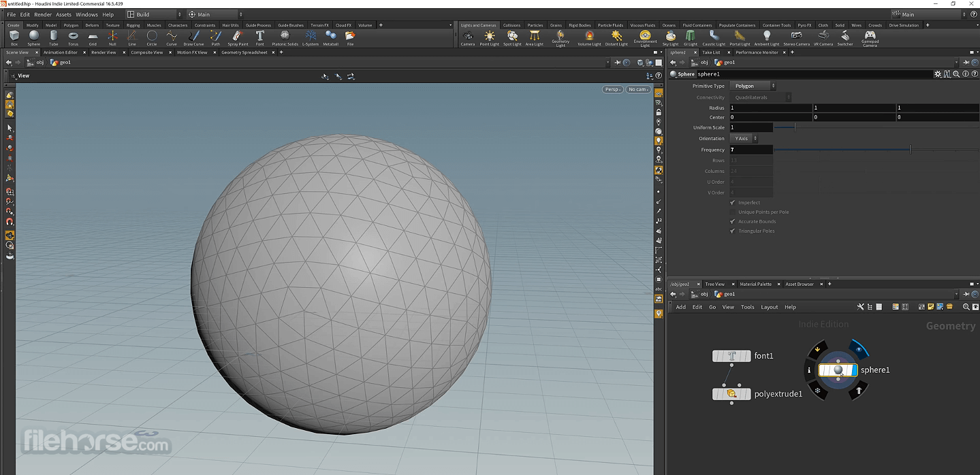The width and height of the screenshot is (980, 475).
Task: Select the Box shelf tool
Action: click(x=14, y=38)
